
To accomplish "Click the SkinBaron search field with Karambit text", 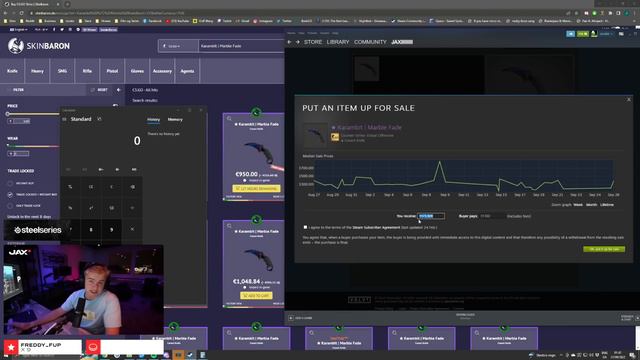I will pos(241,46).
